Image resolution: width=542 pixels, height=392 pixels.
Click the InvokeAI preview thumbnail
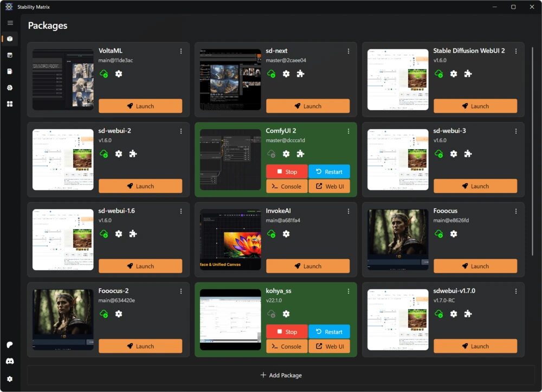click(x=230, y=240)
